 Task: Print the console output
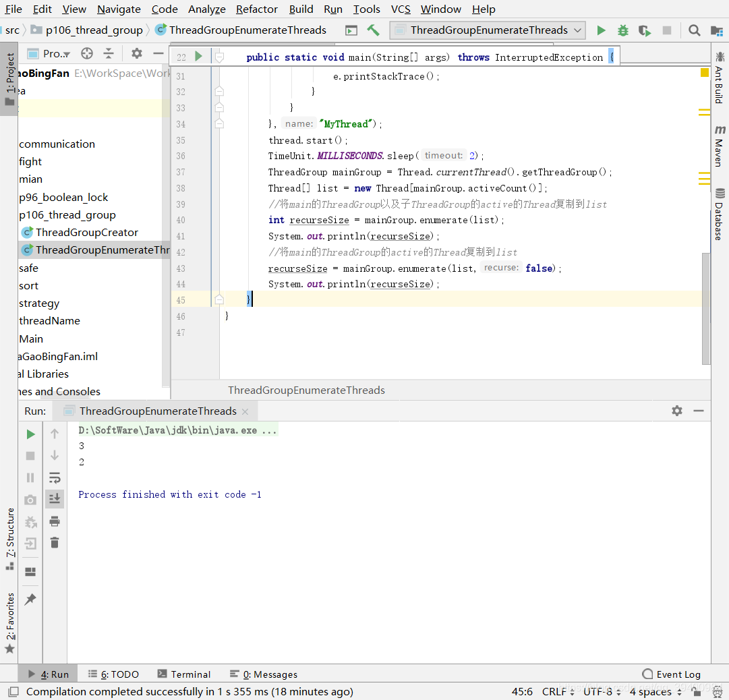[55, 521]
